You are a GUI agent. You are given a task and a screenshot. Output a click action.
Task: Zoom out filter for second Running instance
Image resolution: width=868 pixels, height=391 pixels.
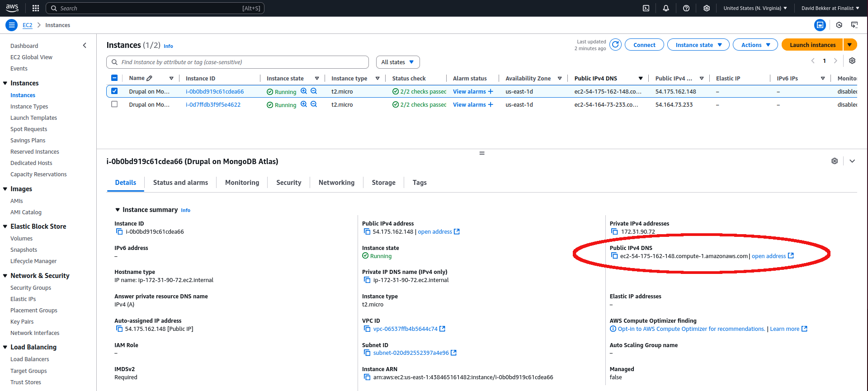314,104
